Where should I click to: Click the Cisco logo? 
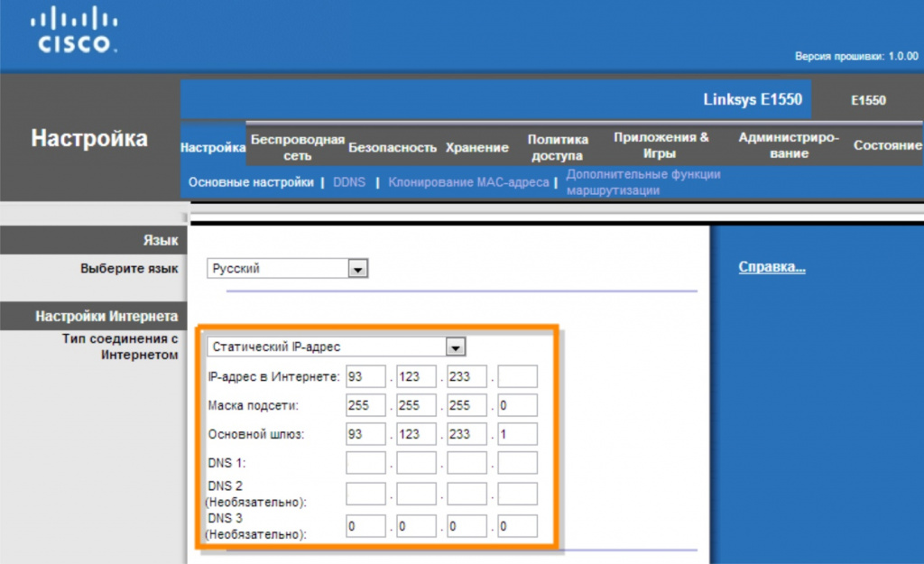point(74,30)
